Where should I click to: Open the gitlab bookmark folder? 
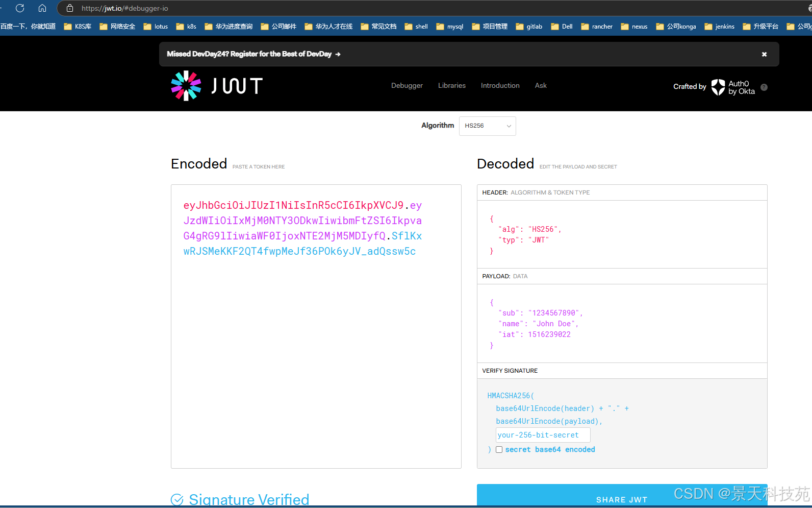pyautogui.click(x=529, y=27)
